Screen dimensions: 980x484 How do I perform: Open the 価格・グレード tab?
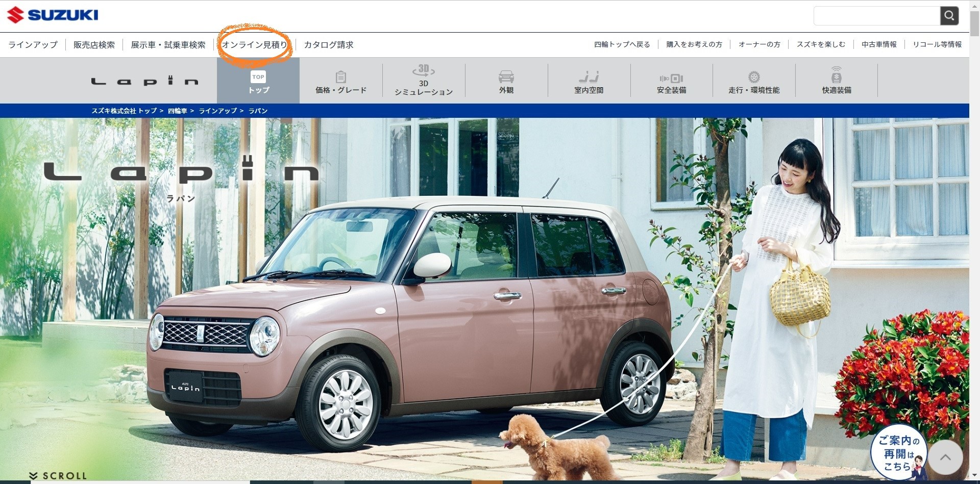pyautogui.click(x=341, y=81)
